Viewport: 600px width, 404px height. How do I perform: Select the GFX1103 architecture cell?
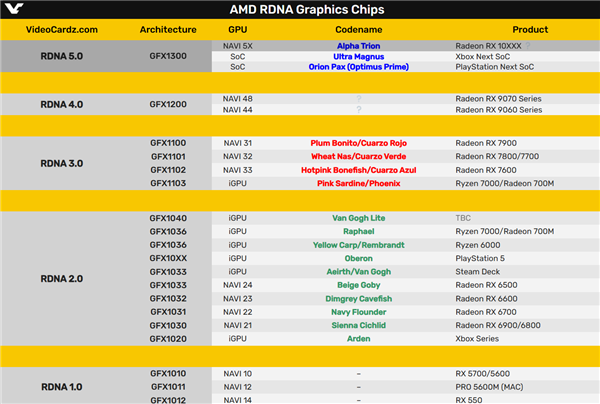point(168,183)
